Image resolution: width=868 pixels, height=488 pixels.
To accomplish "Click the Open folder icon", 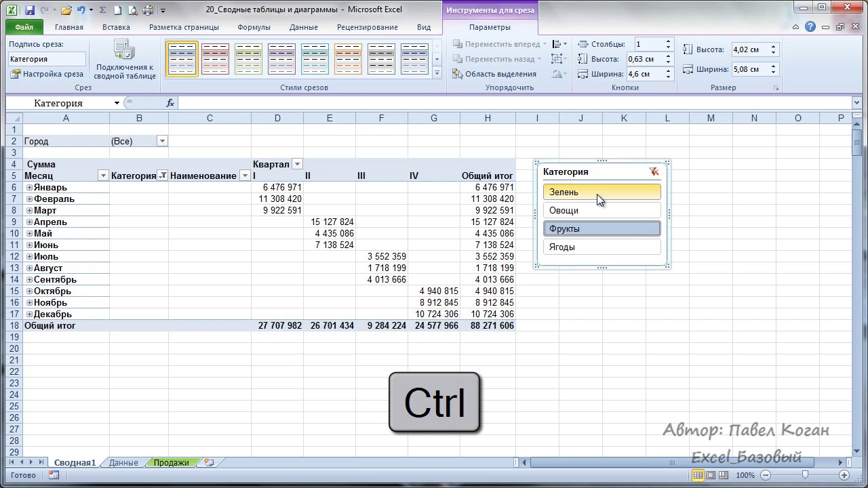I will 66,10.
